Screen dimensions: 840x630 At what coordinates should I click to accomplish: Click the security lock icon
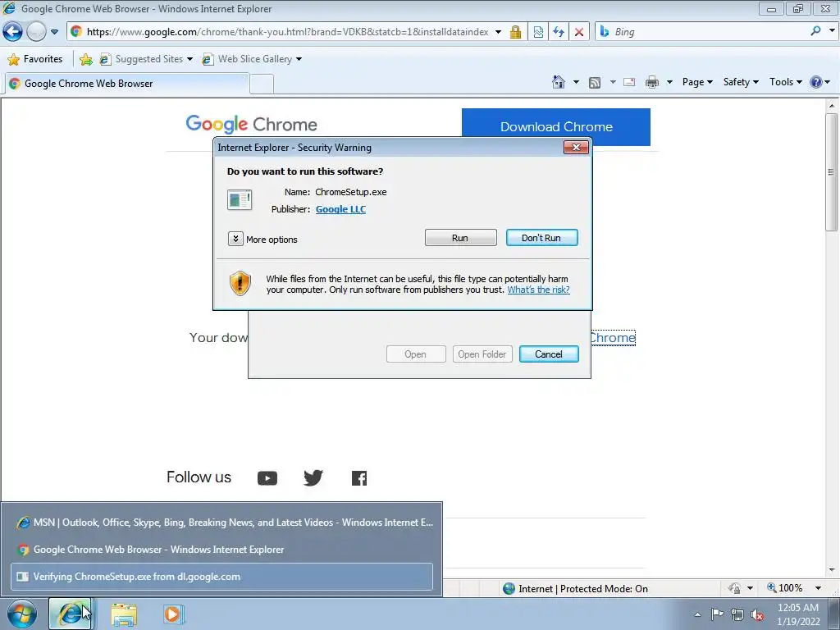pos(515,32)
